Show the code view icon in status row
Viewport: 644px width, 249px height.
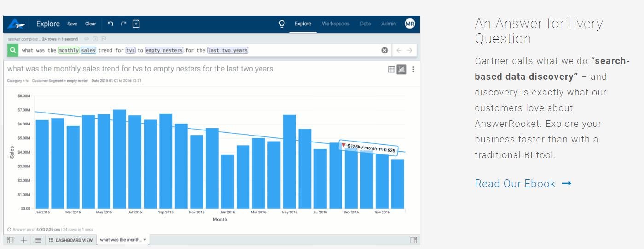pos(87,39)
